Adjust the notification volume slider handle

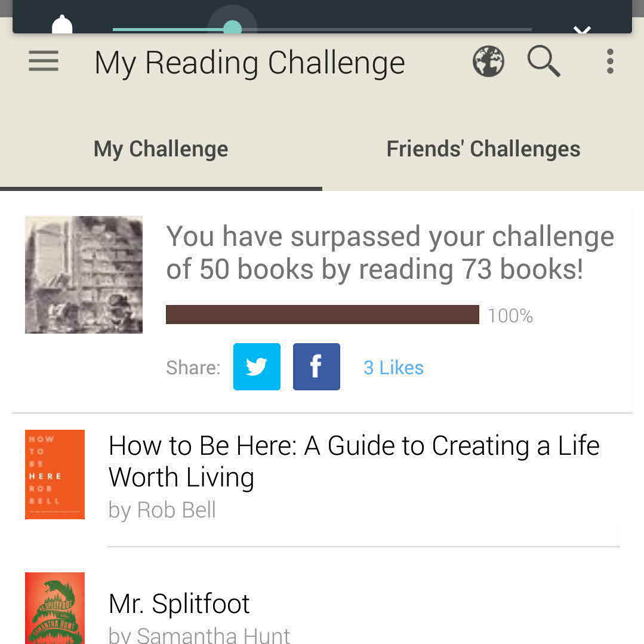(232, 28)
